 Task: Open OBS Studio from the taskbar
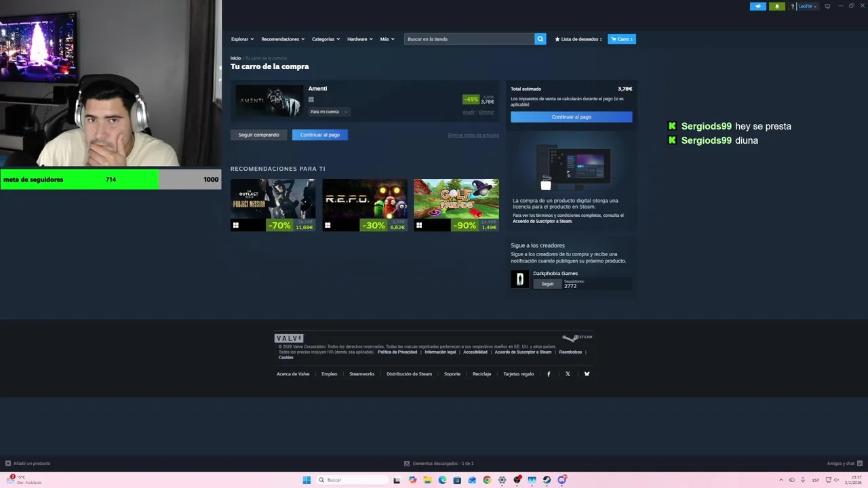[517, 480]
